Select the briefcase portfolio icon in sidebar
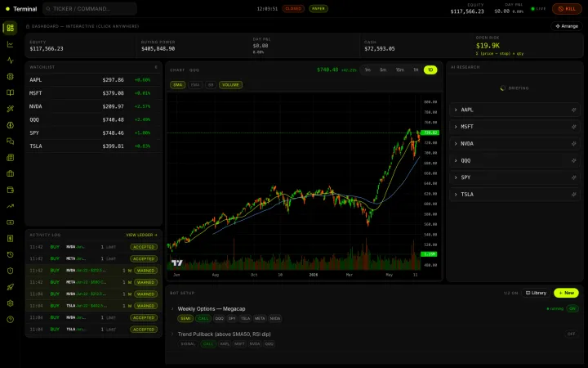The width and height of the screenshot is (588, 368). (10, 173)
